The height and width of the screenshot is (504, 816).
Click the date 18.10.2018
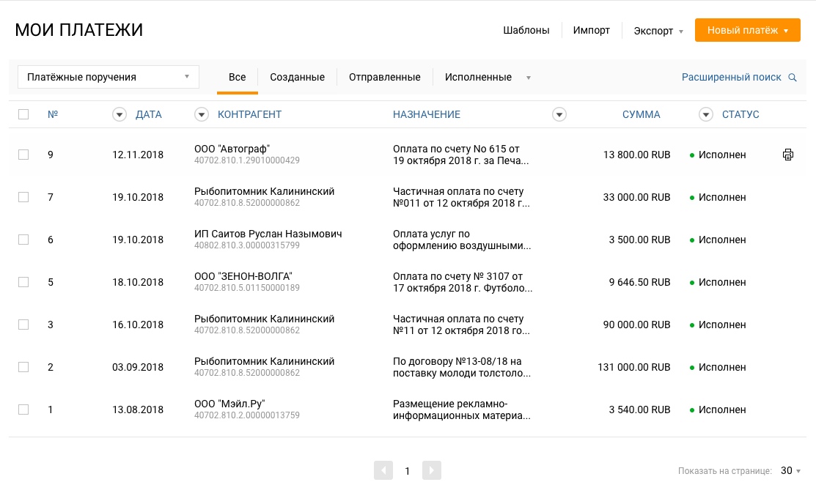click(x=138, y=282)
